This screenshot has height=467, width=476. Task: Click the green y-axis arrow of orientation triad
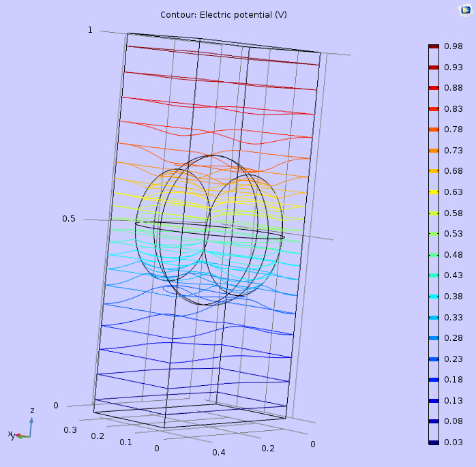point(20,436)
